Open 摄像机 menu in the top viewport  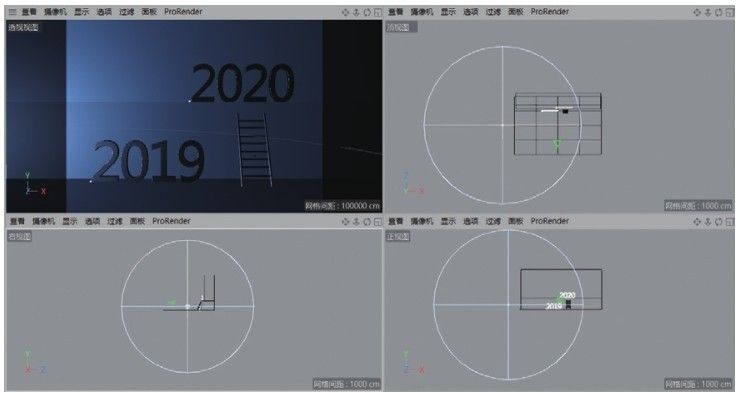421,12
